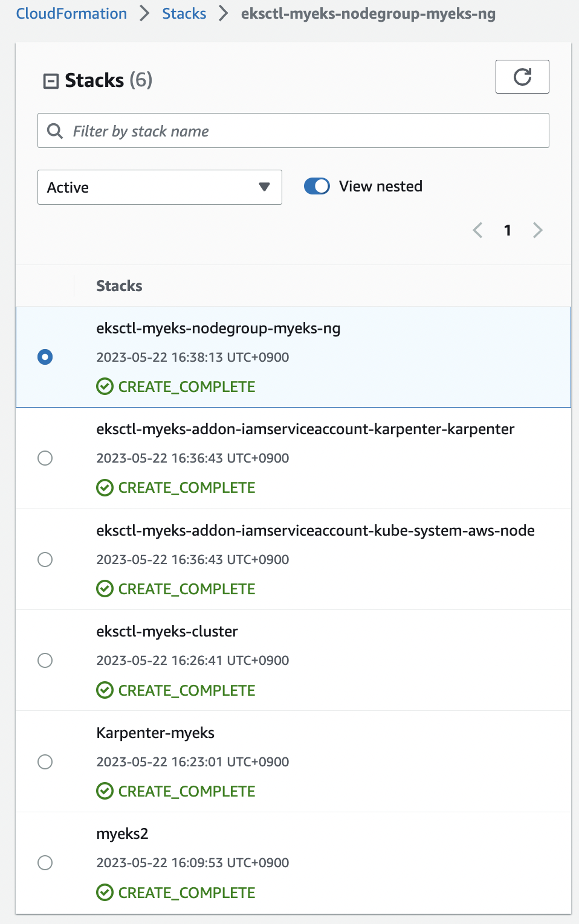579x924 pixels.
Task: Open Stacks breadcrumb link
Action: tap(184, 13)
